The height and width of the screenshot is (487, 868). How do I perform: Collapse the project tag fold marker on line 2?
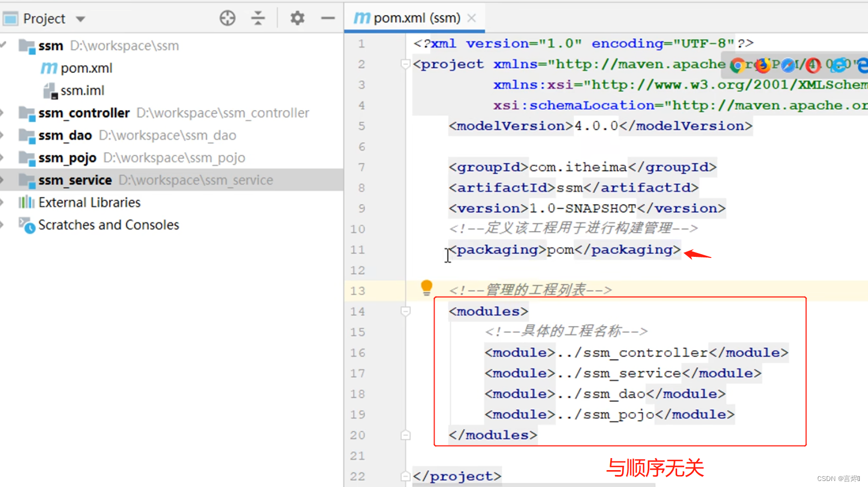point(405,64)
